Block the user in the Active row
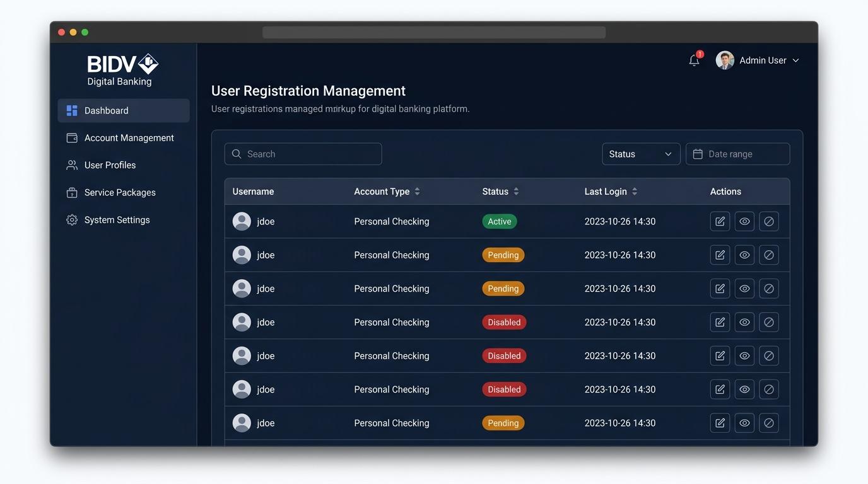This screenshot has height=484, width=868. tap(769, 221)
